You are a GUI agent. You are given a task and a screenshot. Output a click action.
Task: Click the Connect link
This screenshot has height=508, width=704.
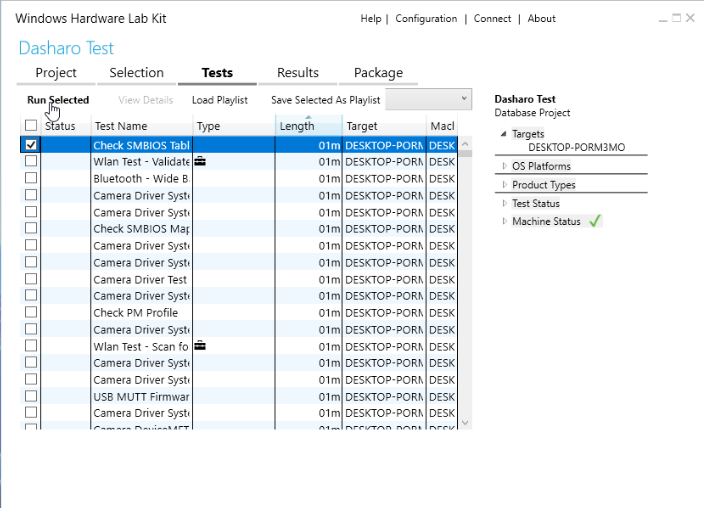click(x=493, y=19)
